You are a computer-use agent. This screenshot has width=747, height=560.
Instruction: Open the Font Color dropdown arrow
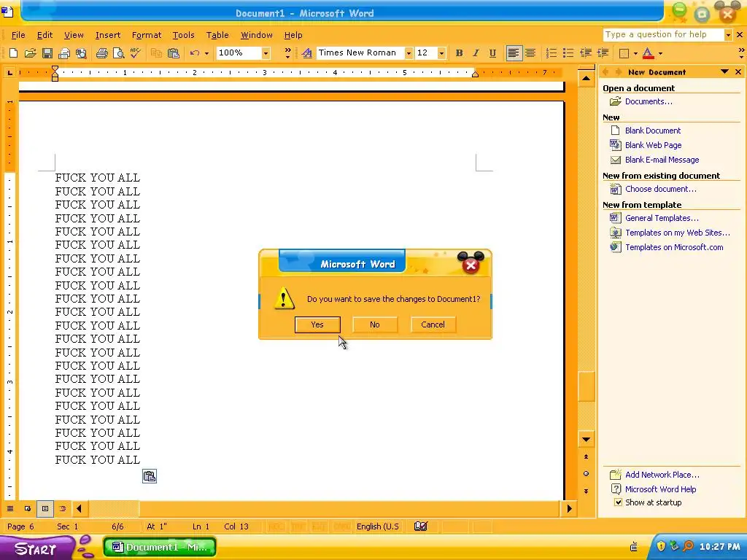(660, 53)
